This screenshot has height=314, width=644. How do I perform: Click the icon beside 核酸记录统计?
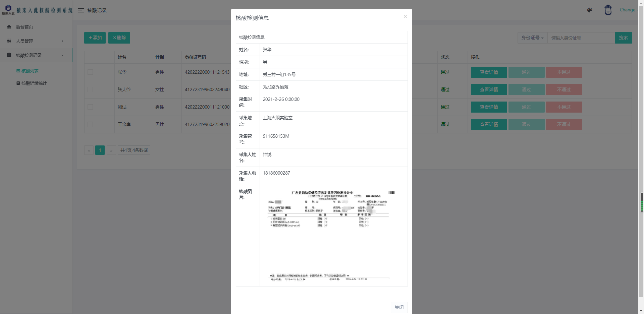pos(18,83)
